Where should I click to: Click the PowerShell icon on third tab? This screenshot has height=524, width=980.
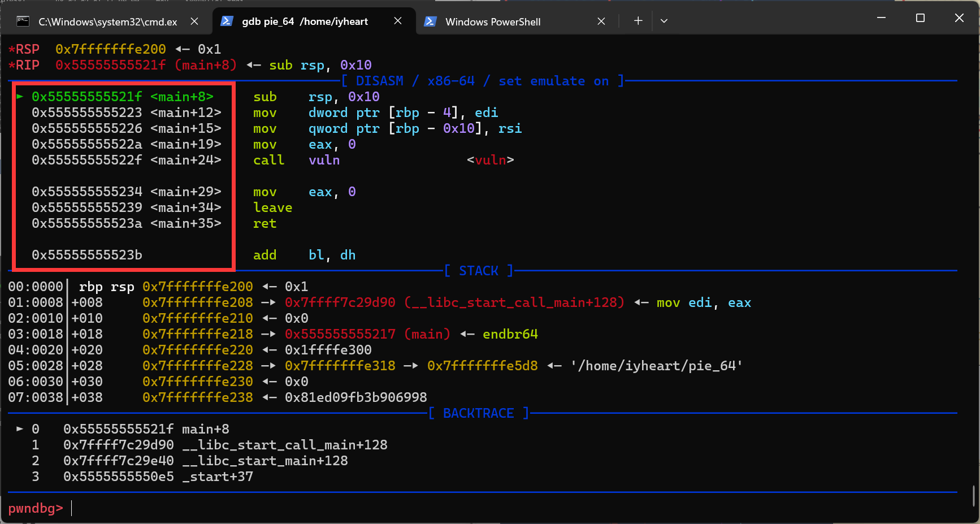click(430, 21)
